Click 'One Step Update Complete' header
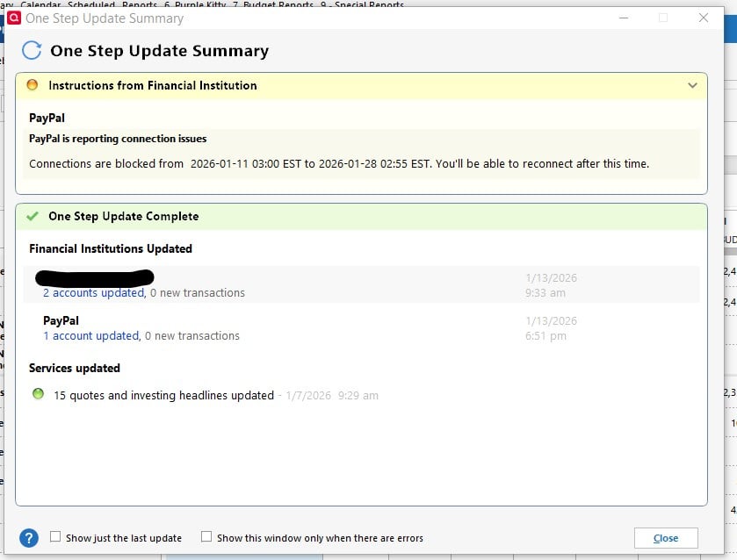737x560 pixels. [x=124, y=216]
